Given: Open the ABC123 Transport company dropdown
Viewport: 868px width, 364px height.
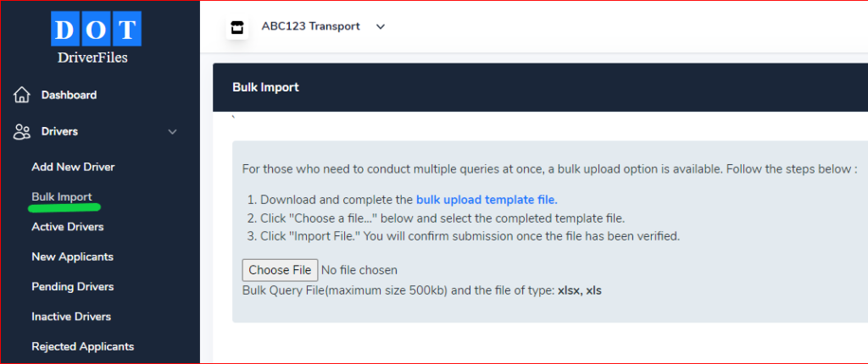Looking at the screenshot, I should tap(381, 26).
